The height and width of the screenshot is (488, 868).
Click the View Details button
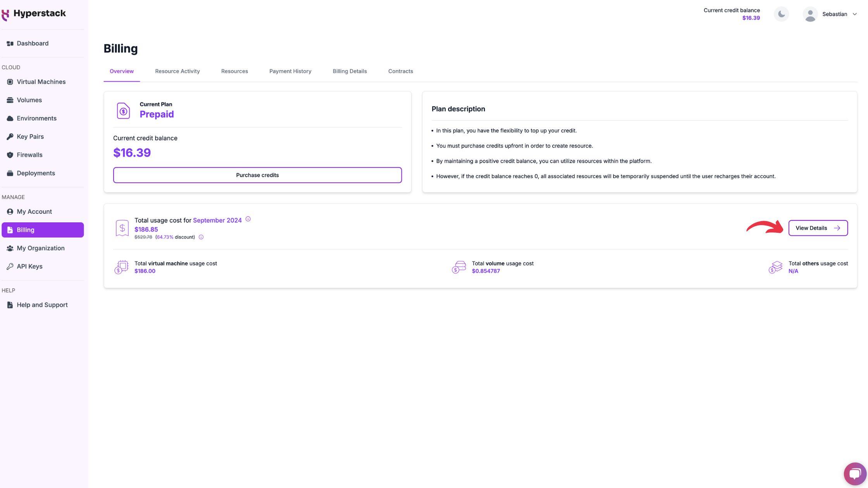(x=818, y=228)
